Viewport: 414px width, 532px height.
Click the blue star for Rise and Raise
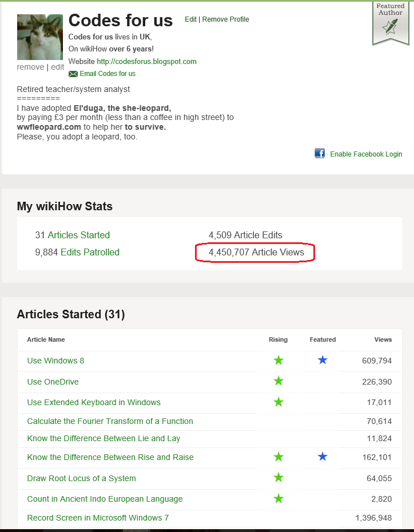(x=323, y=457)
